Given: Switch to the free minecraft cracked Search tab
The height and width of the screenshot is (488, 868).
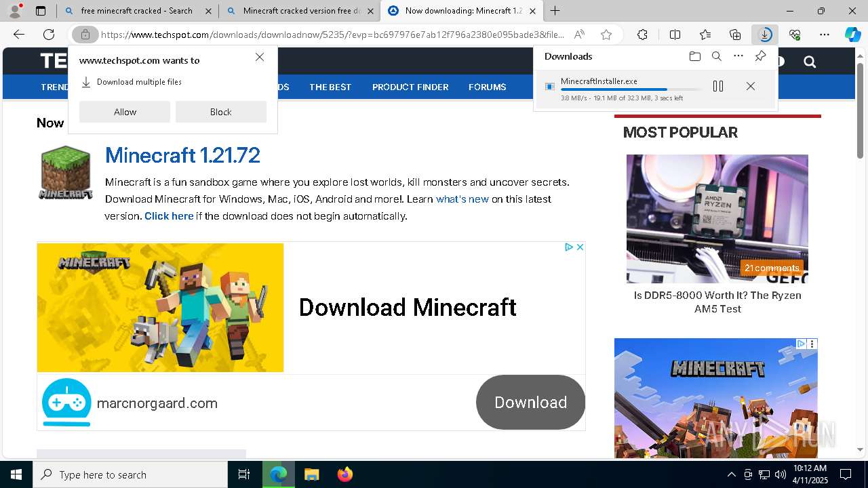Looking at the screenshot, I should pyautogui.click(x=136, y=11).
